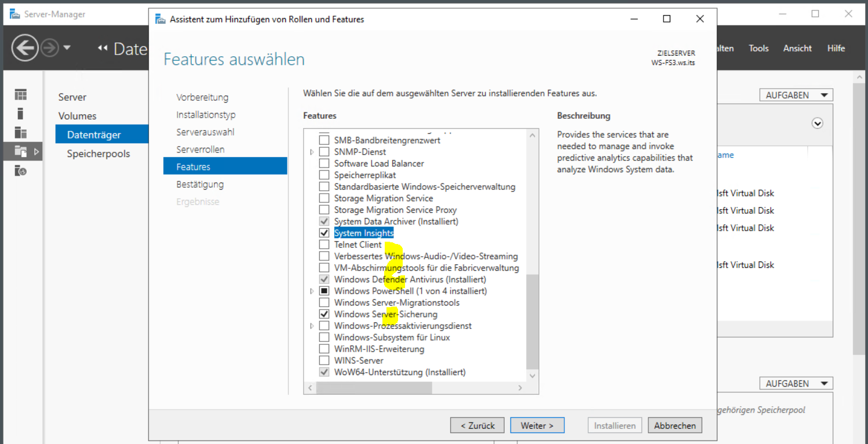Click horizontal scroll right arrow in feature list
The height and width of the screenshot is (444, 868).
pyautogui.click(x=520, y=388)
